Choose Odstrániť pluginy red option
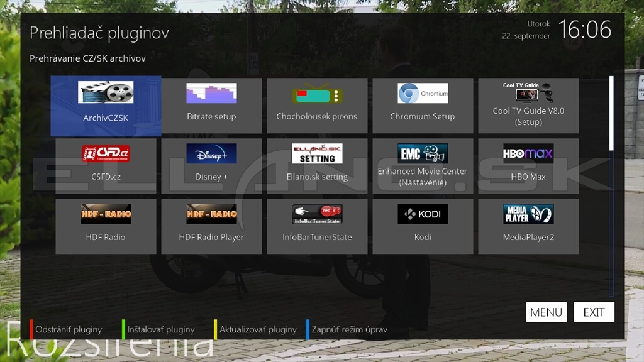This screenshot has height=362, width=644. 68,329
